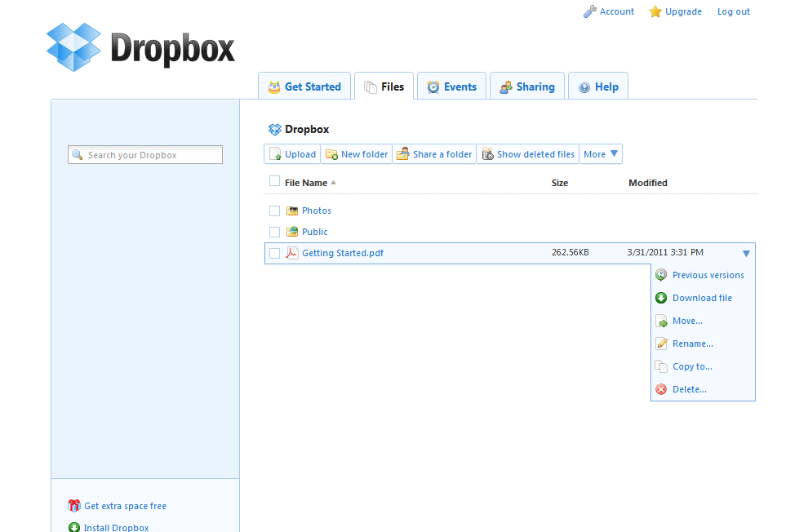Click the question mark icon on Help tab
Viewport: 808px width, 532px height.
pos(584,87)
